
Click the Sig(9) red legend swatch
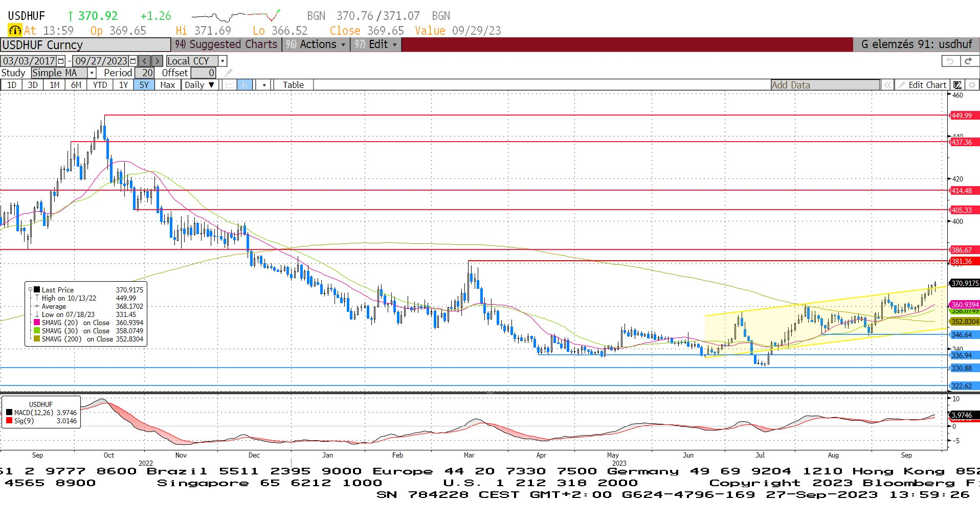pos(9,421)
